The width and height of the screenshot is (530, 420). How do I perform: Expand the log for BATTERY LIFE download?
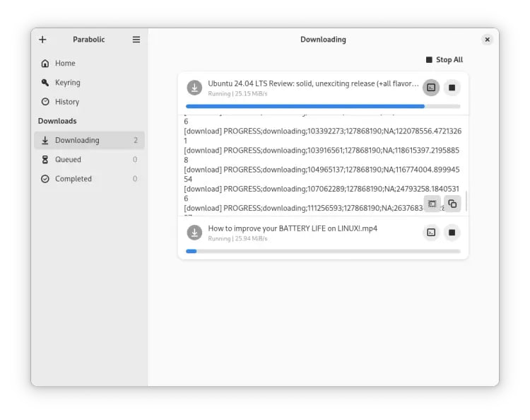pos(431,233)
